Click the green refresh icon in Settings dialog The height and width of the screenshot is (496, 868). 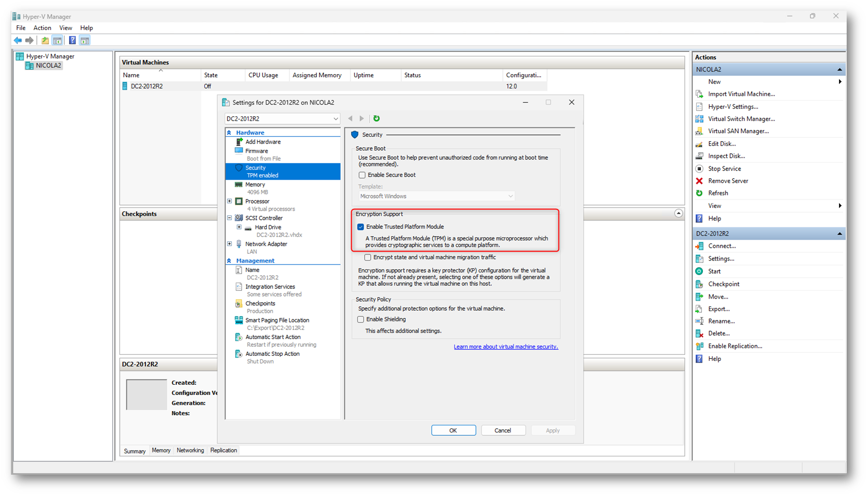tap(376, 118)
